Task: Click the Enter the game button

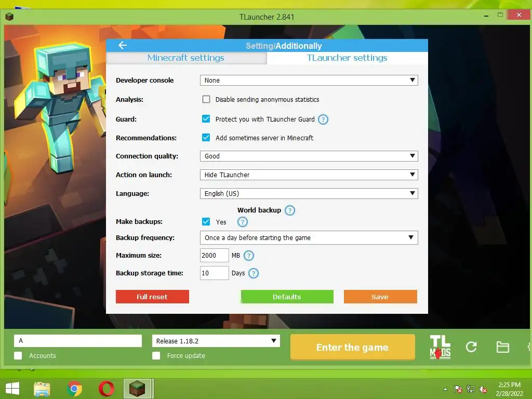Action: click(353, 347)
